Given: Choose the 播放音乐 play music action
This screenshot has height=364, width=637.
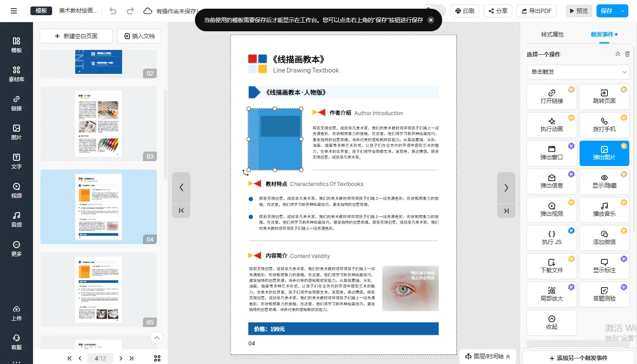Looking at the screenshot, I should pos(604,210).
